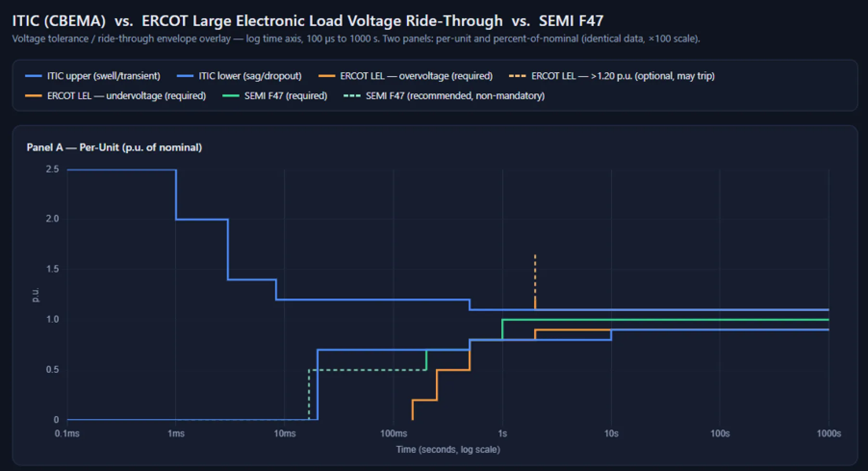Toggle the ITIC upper (swell/transient) legend entry
868x471 pixels.
[93, 76]
